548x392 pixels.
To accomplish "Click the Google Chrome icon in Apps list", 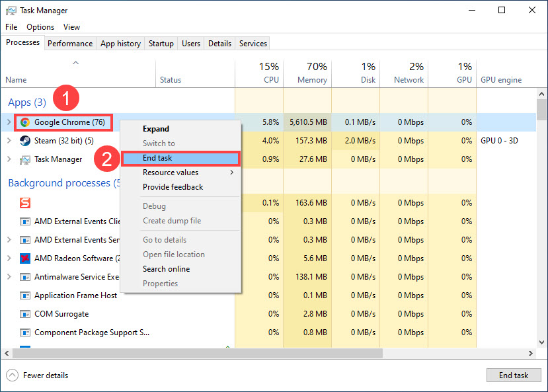I will (25, 122).
